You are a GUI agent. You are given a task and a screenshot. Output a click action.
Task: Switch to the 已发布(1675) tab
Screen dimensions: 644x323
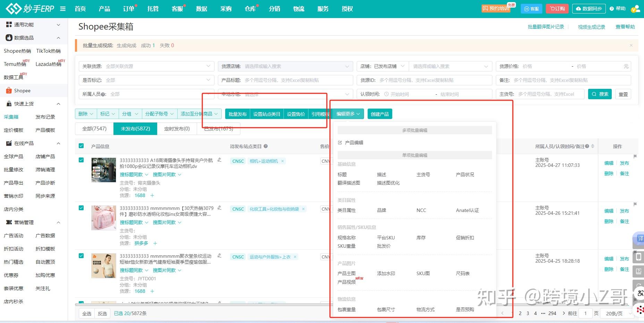coord(219,128)
